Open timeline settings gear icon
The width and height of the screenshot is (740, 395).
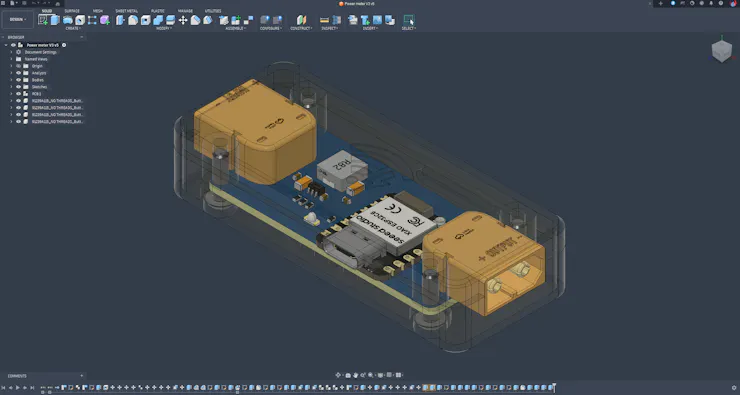734,388
